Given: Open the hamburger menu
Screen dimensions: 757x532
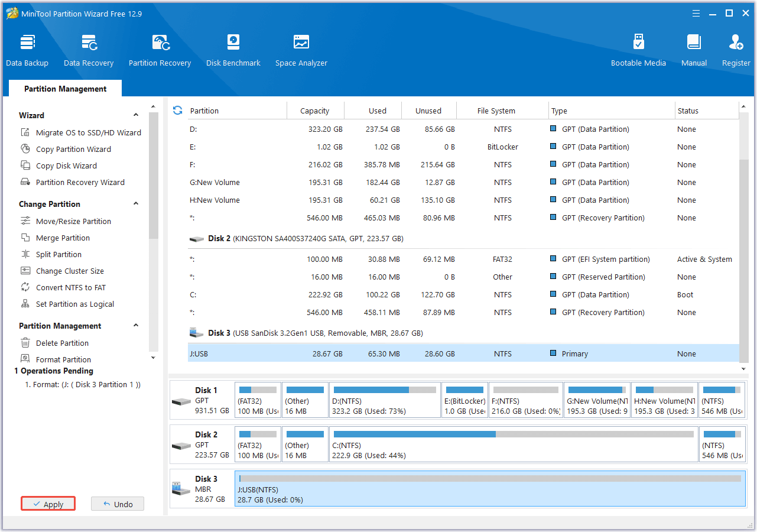Looking at the screenshot, I should click(x=696, y=13).
